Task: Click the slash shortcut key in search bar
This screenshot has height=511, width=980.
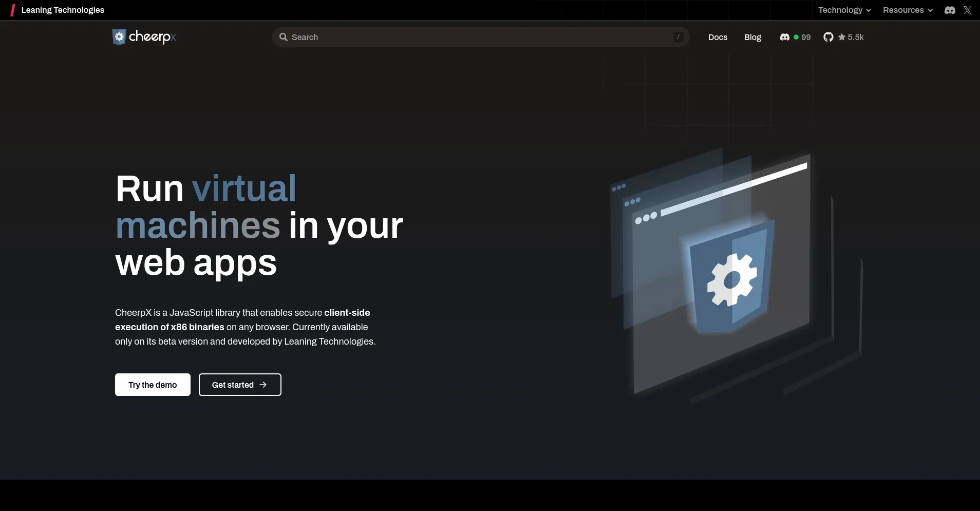Action: click(x=677, y=37)
